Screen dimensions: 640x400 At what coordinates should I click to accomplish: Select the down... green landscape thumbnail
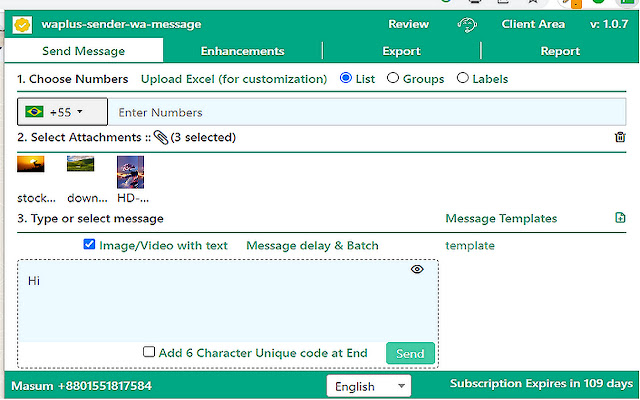pos(80,164)
